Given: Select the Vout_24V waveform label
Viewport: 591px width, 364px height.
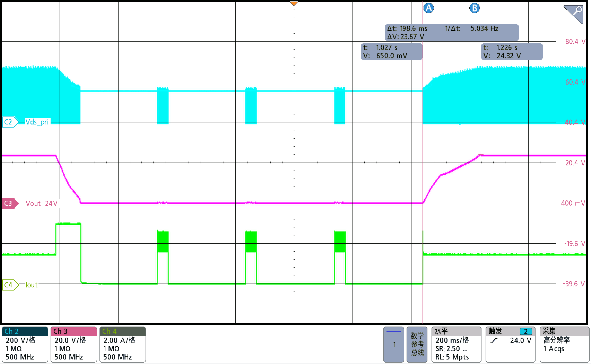Looking at the screenshot, I should click(x=42, y=203).
